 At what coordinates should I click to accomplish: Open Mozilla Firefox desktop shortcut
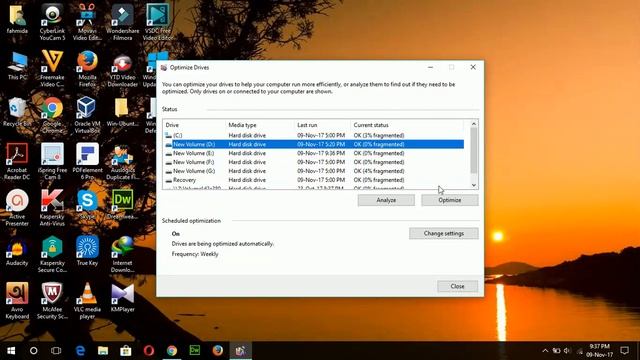(87, 69)
